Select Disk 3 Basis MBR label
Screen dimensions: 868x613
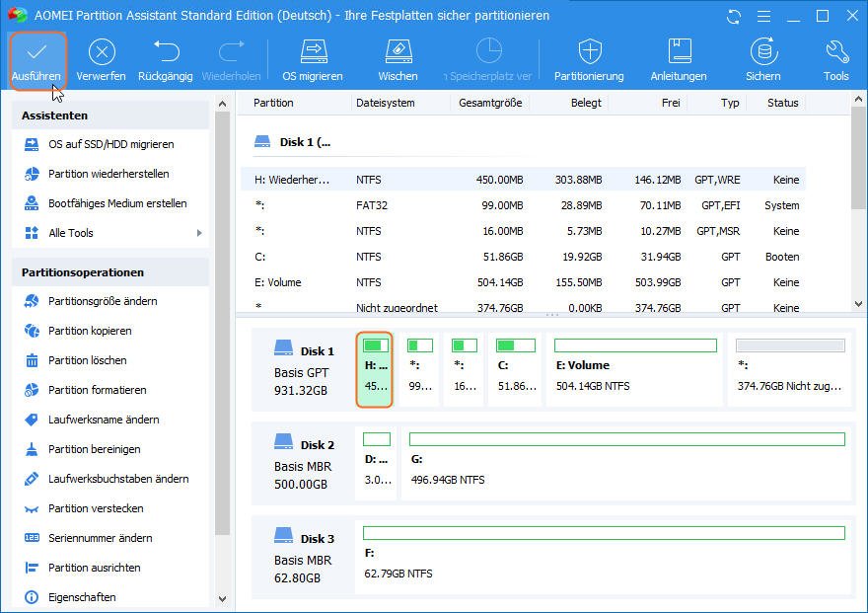coord(304,557)
